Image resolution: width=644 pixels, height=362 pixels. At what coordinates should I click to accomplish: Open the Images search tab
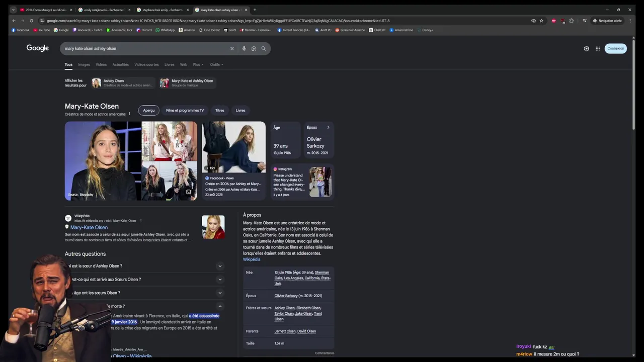click(x=84, y=64)
